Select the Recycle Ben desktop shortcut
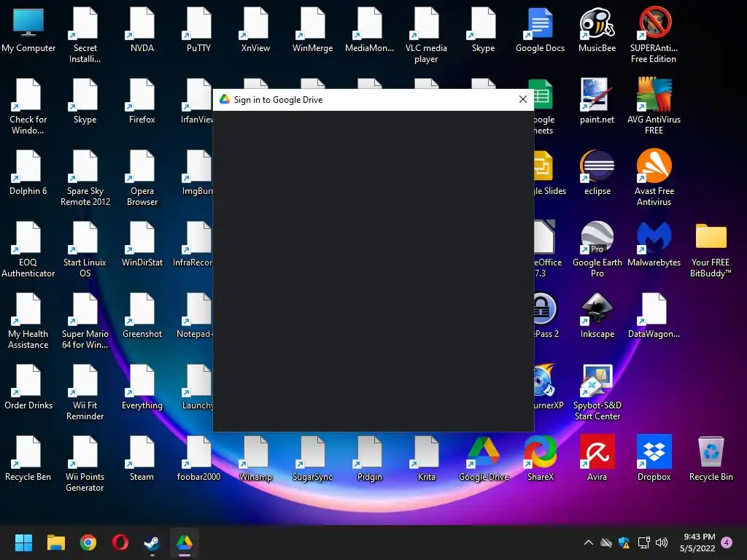Viewport: 747px width, 560px height. (x=28, y=458)
